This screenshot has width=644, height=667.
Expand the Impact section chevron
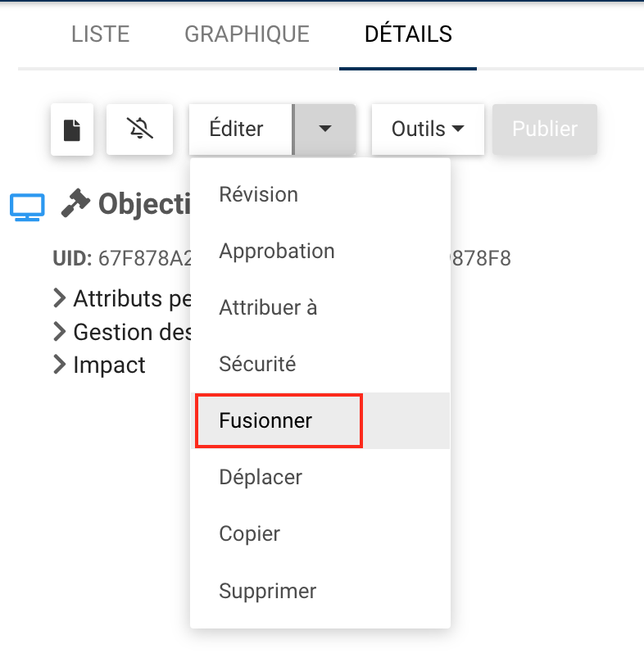coord(59,365)
